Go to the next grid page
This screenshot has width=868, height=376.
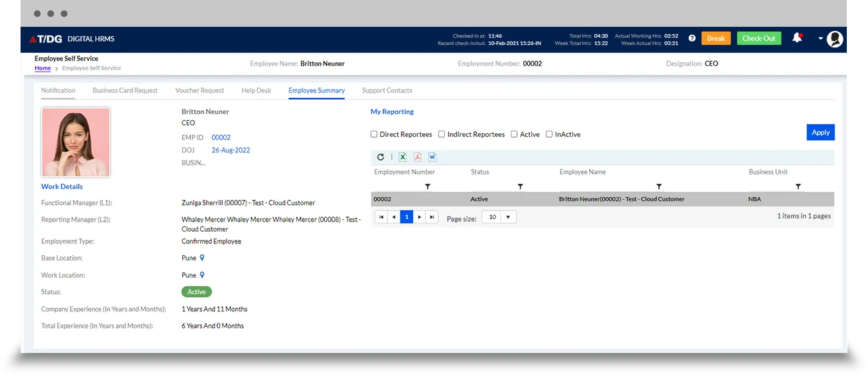tap(419, 217)
